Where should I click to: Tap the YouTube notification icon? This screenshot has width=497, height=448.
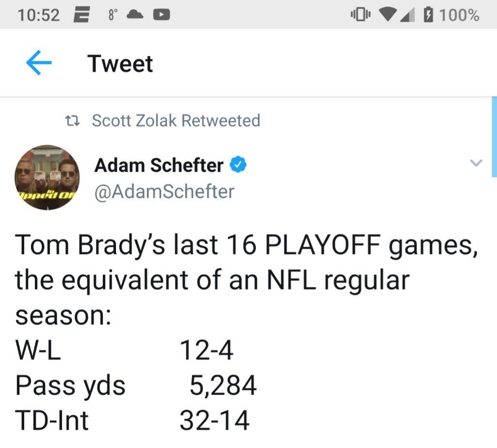point(162,15)
